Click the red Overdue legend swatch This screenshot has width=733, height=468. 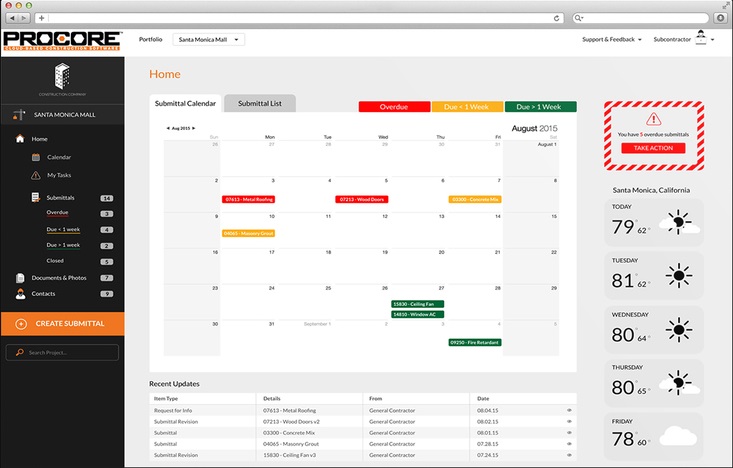tap(394, 106)
